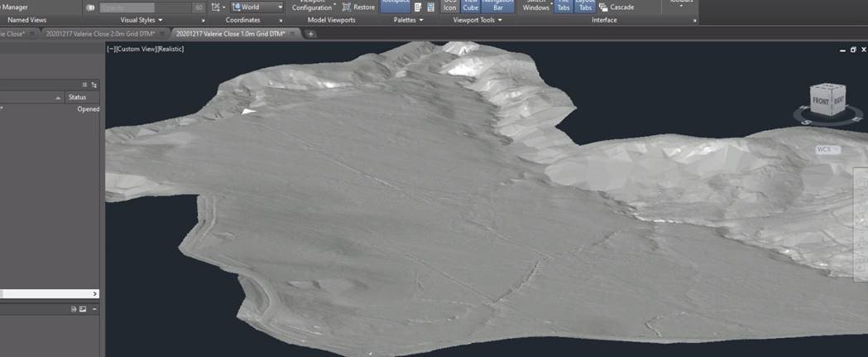Toggle the Navigation Bar display button
The height and width of the screenshot is (357, 868).
coord(497,6)
